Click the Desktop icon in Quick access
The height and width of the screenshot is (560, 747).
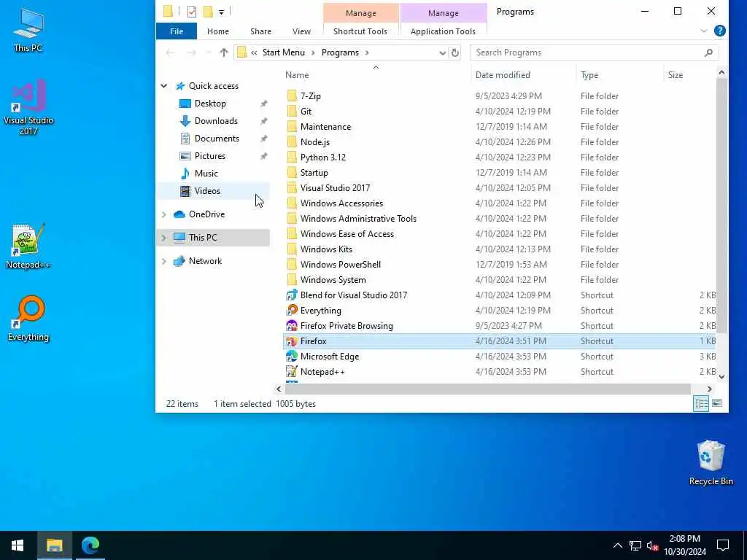point(185,104)
